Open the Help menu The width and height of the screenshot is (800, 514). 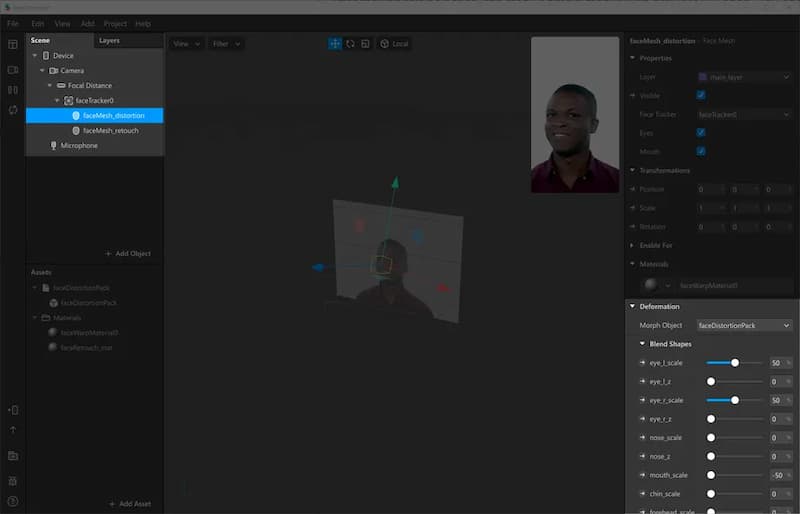click(143, 23)
